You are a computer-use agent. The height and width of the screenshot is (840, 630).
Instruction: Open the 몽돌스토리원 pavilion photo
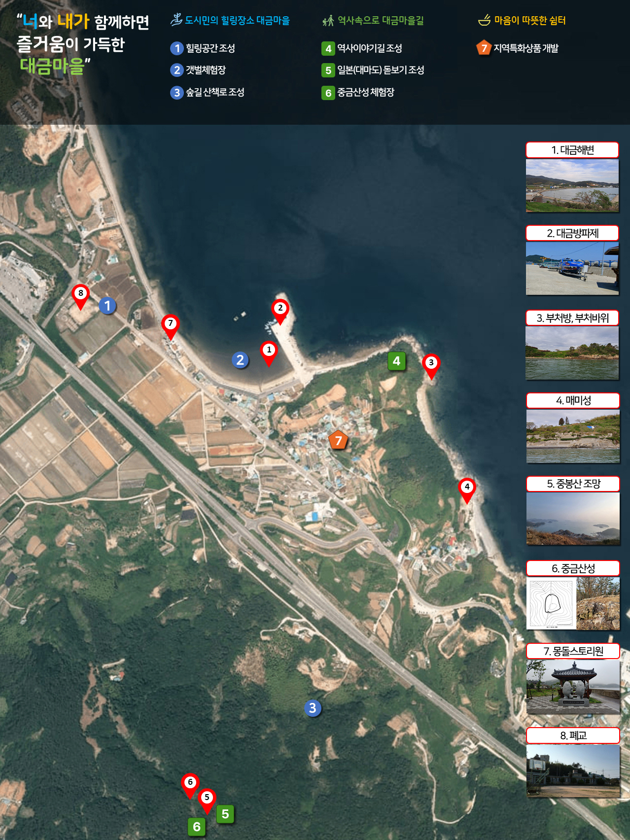pos(573,687)
